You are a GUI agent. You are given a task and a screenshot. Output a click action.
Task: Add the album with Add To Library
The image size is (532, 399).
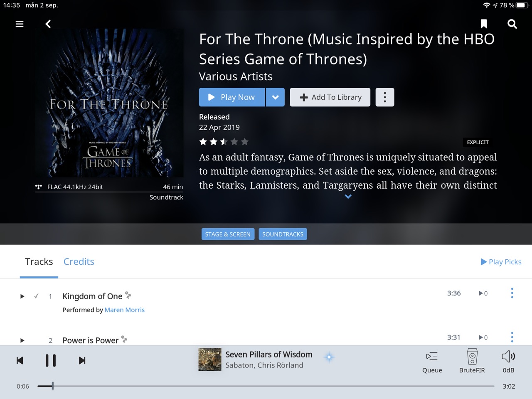[x=330, y=97]
